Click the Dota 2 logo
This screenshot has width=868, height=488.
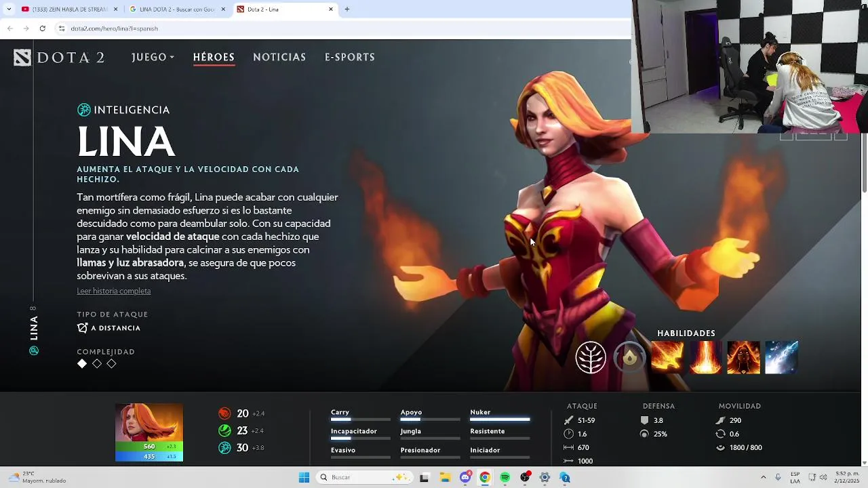click(x=59, y=58)
